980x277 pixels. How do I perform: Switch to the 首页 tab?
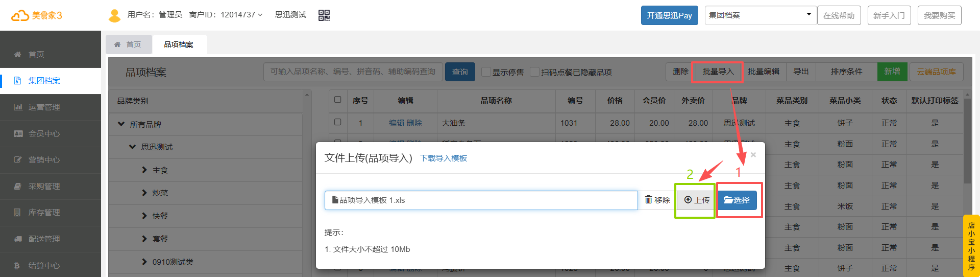click(x=129, y=45)
